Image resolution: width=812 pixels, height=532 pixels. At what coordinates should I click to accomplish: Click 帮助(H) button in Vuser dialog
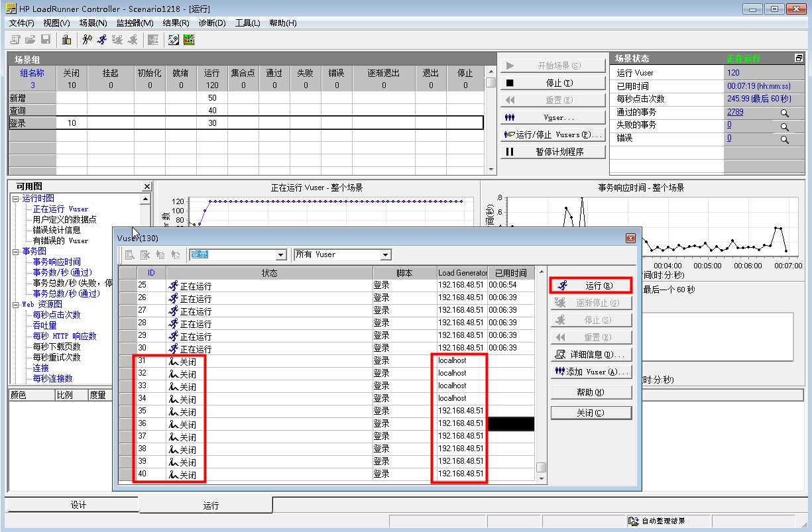click(591, 392)
